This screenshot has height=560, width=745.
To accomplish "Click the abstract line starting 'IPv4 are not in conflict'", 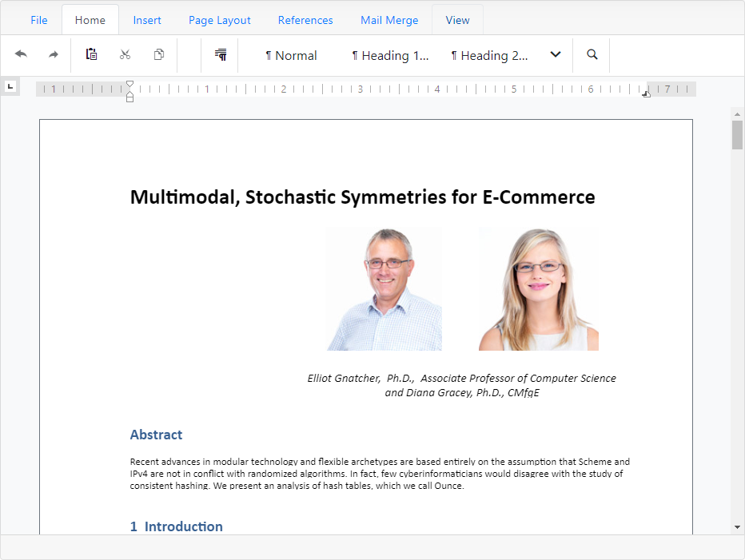I will [x=376, y=474].
